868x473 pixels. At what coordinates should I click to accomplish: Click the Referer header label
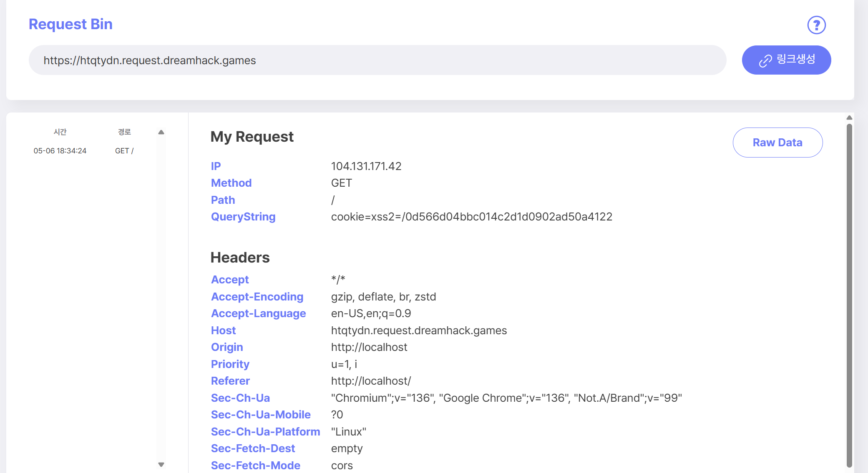pyautogui.click(x=230, y=381)
